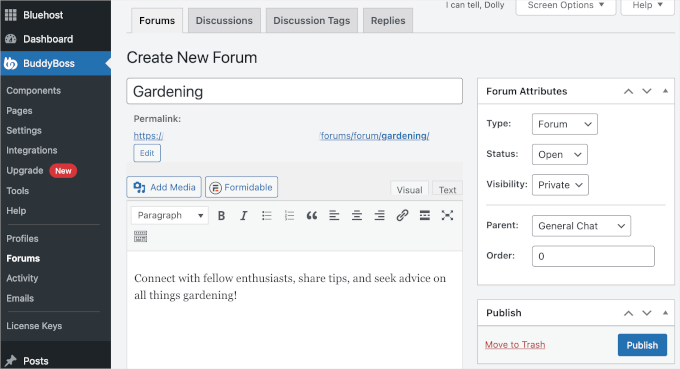Insert or edit a link
This screenshot has width=680, height=369.
(402, 216)
